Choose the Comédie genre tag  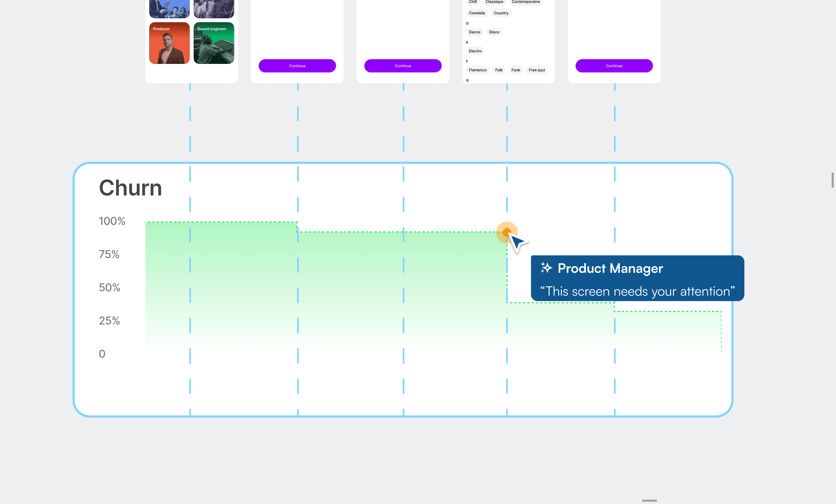[477, 13]
